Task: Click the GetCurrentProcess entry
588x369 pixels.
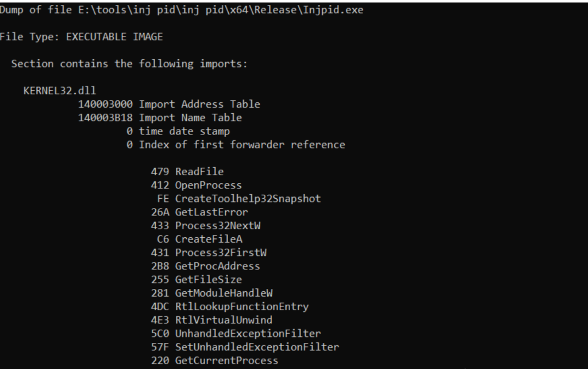Action: click(215, 361)
